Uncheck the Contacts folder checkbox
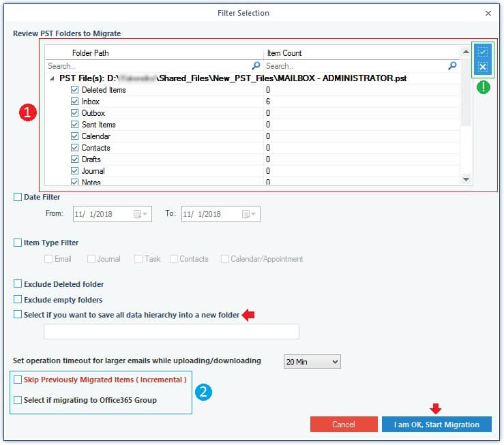Image resolution: width=504 pixels, height=445 pixels. (74, 147)
